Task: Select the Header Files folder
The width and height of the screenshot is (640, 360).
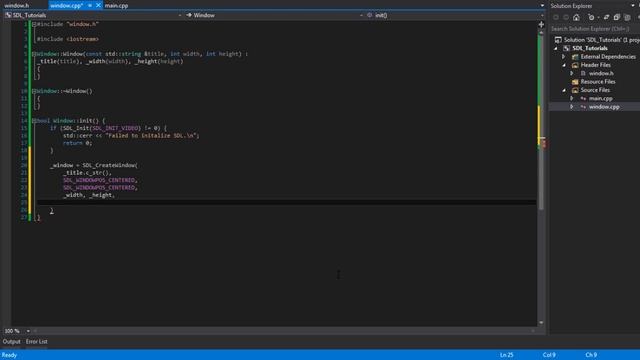Action: pyautogui.click(x=596, y=65)
